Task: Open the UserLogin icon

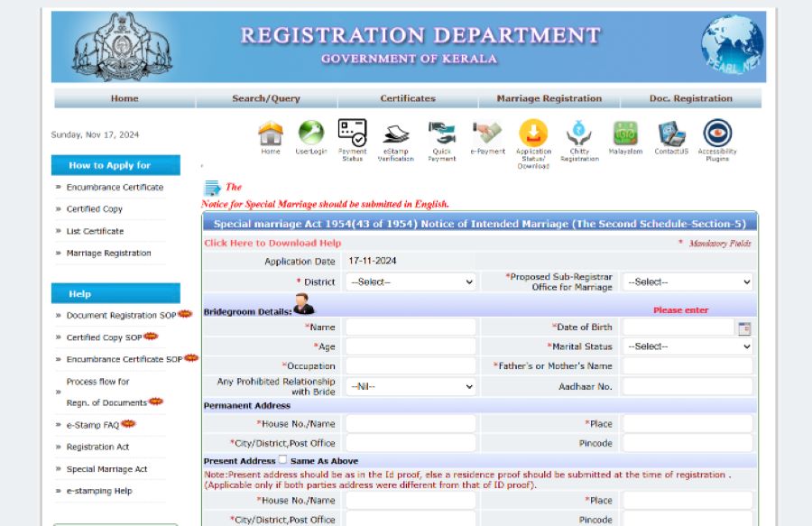Action: click(311, 133)
